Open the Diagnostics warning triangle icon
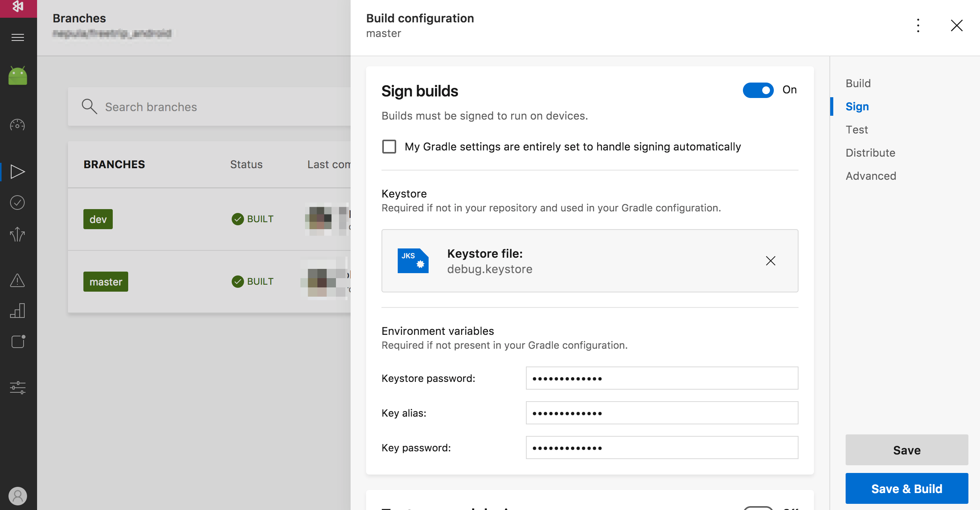980x510 pixels. point(18,280)
